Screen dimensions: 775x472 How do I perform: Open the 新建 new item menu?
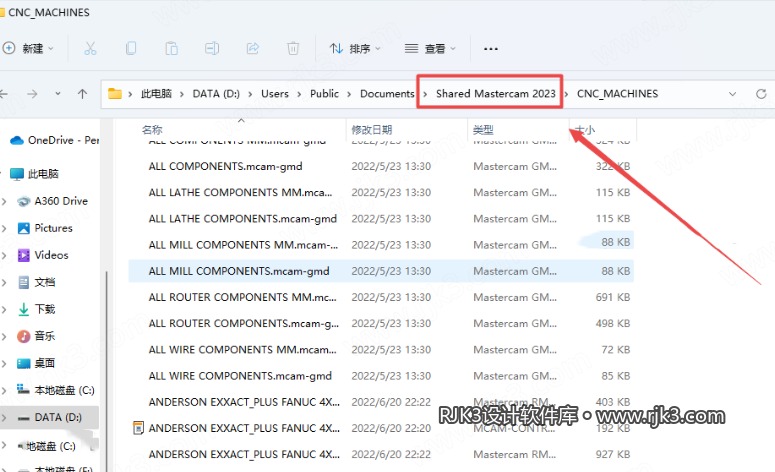click(x=28, y=48)
